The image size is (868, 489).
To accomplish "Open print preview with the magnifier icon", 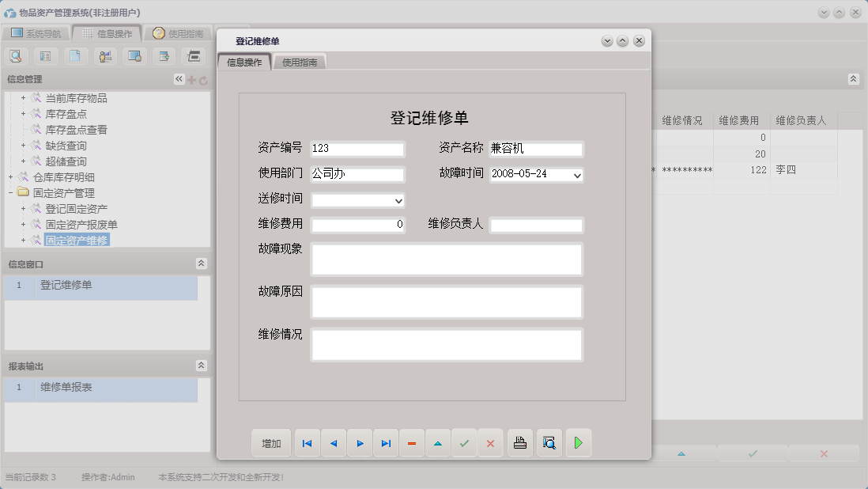I will pos(549,443).
